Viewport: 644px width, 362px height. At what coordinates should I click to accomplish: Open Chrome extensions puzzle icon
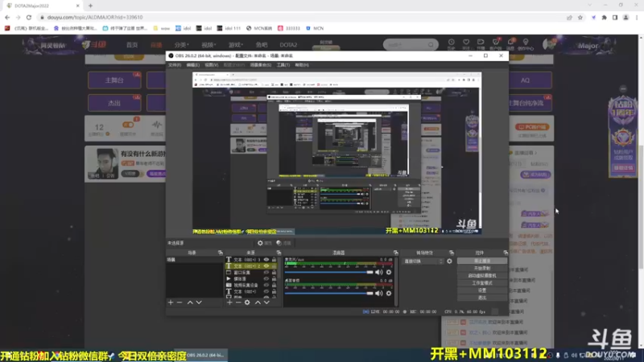[605, 17]
